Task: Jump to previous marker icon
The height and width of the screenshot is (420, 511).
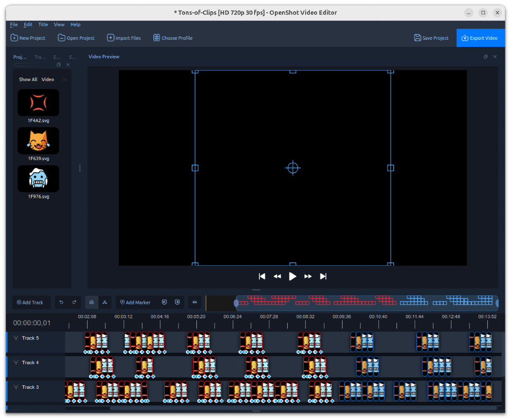Action: coord(164,302)
